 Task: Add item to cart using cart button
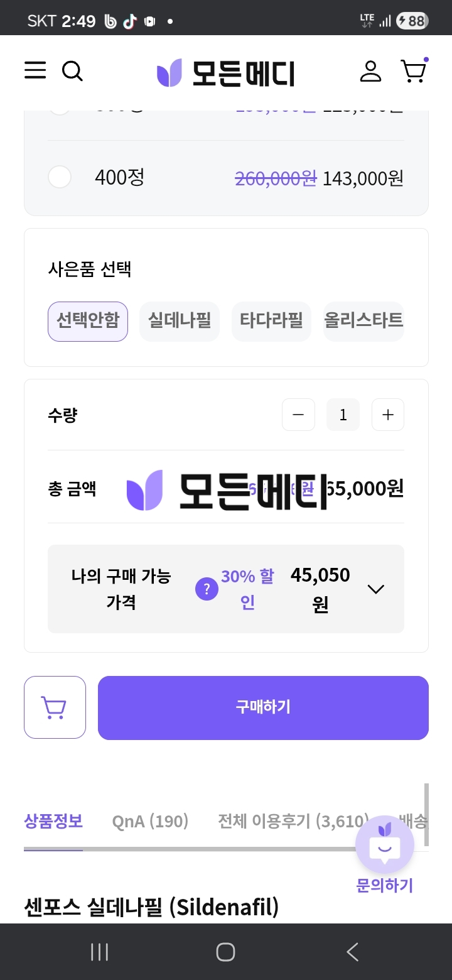pyautogui.click(x=55, y=707)
